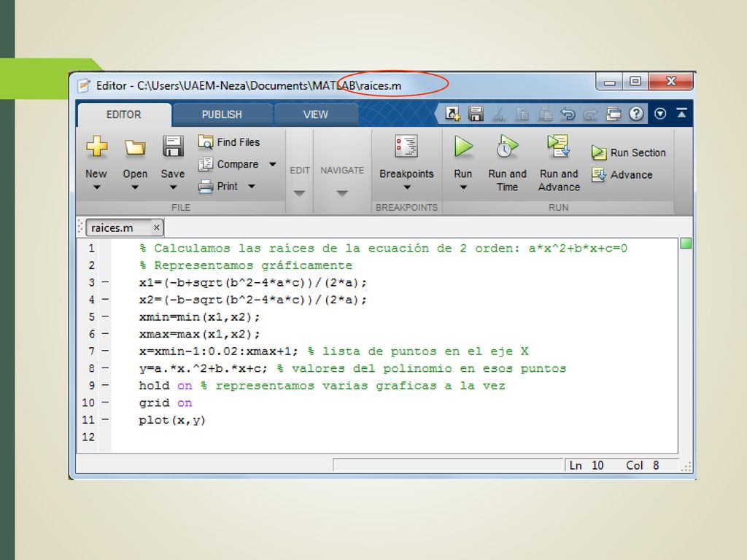Switch to the EDITOR tab

(x=124, y=114)
